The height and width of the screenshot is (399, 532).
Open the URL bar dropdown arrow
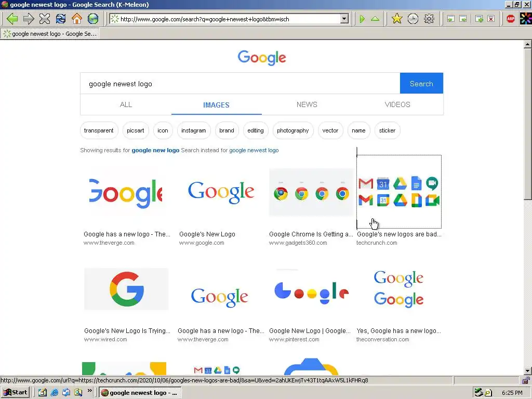coord(344,19)
